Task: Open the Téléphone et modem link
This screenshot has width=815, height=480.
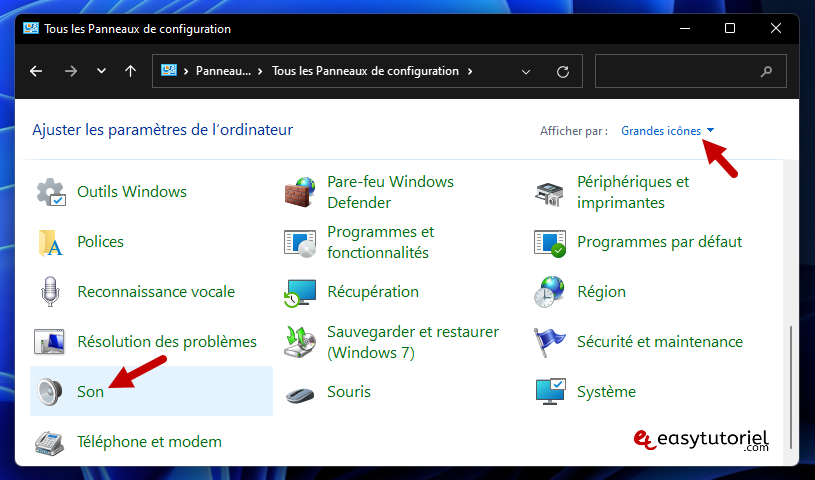Action: 149,442
